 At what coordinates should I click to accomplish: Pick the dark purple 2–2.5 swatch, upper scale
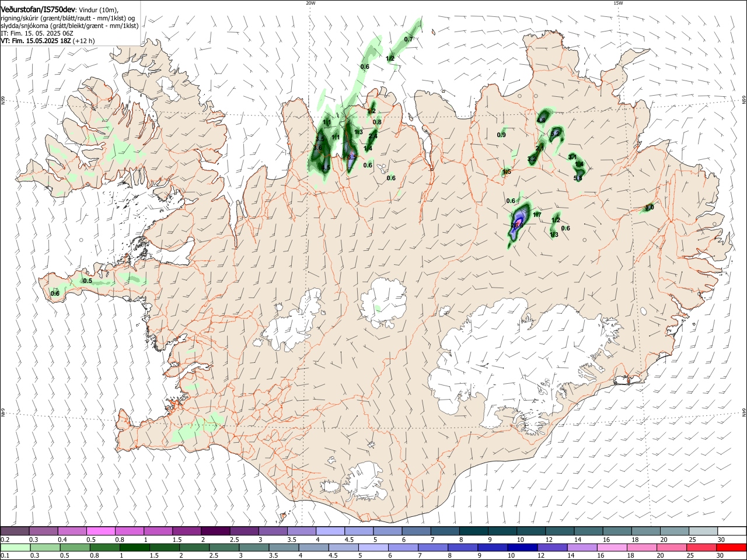coord(215,531)
